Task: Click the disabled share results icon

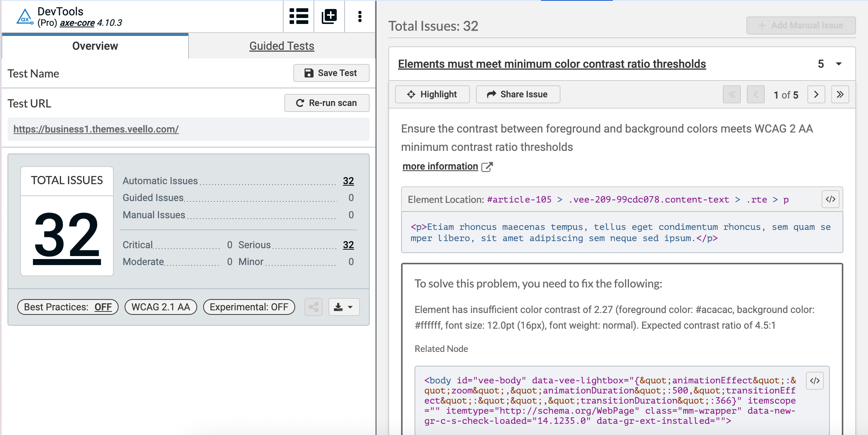Action: coord(314,307)
